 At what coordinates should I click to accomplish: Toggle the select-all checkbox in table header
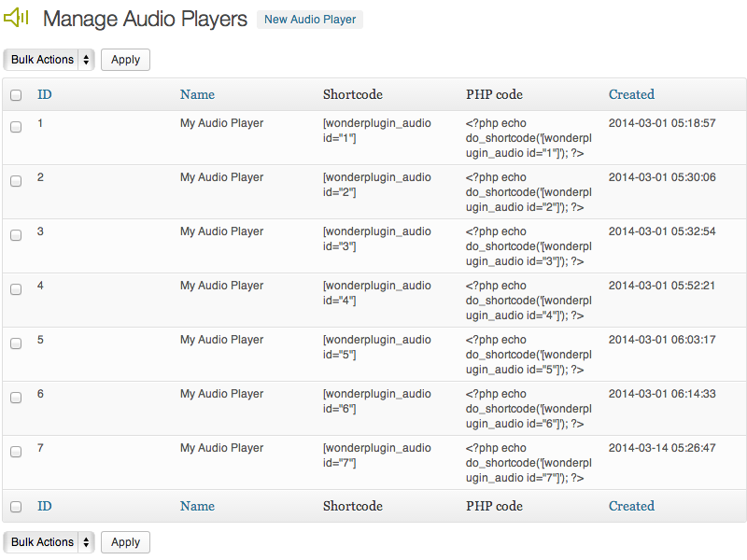(16, 95)
